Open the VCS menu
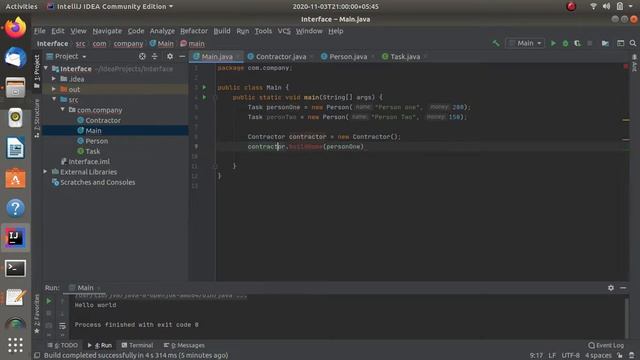This screenshot has width=640, height=360. tap(284, 31)
